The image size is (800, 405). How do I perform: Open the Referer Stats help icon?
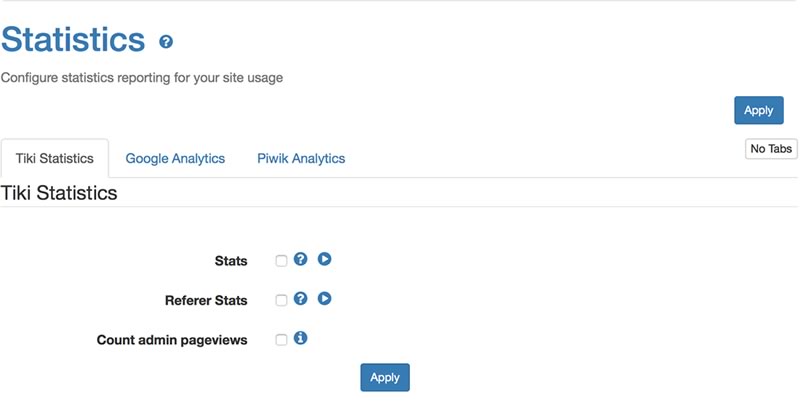(301, 298)
